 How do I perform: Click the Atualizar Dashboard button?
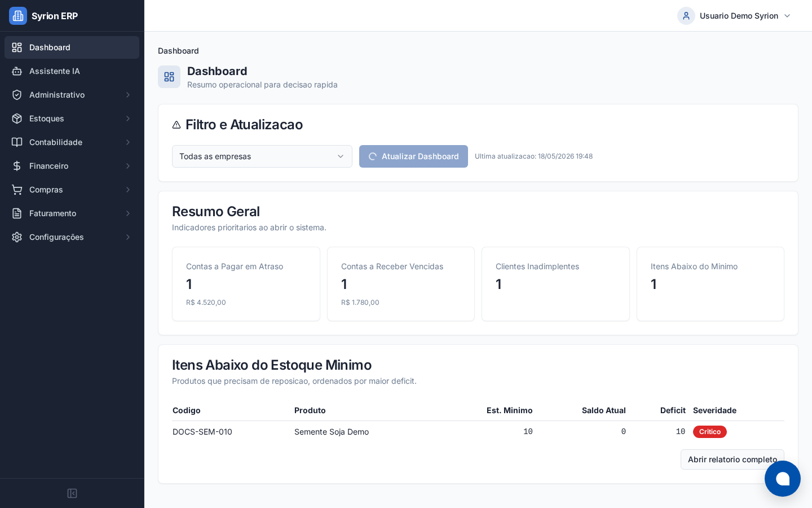pyautogui.click(x=413, y=156)
